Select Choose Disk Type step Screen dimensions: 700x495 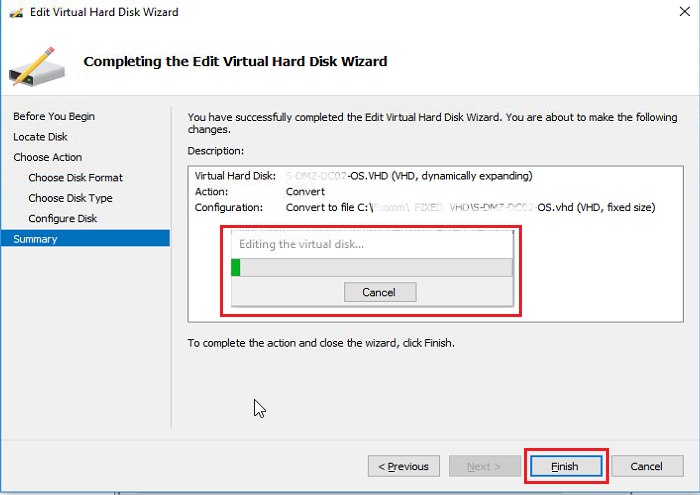tap(70, 198)
